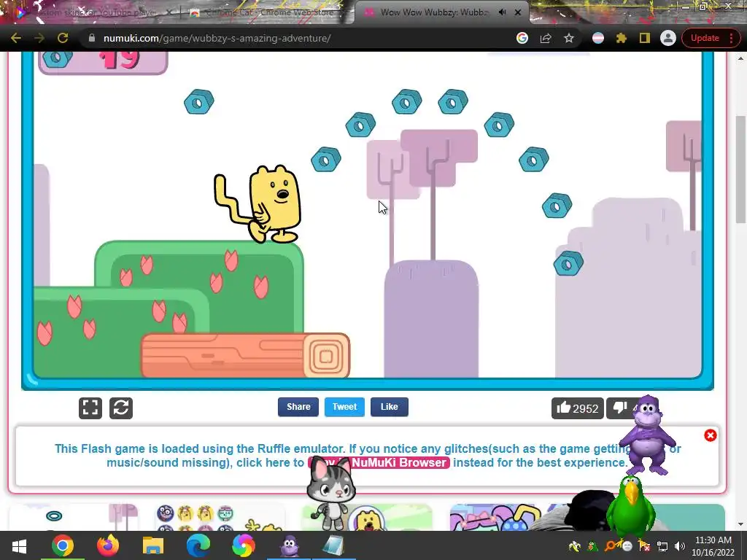Viewport: 747px width, 560px height.
Task: Click the thumbs-down dislike button
Action: point(619,408)
